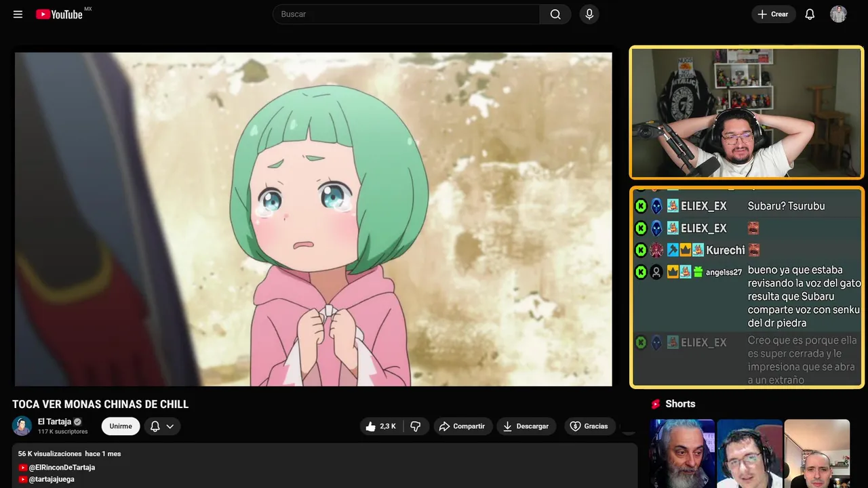Image resolution: width=868 pixels, height=488 pixels.
Task: Click video title TOCA VER MONAS CHINAS
Action: [x=100, y=405]
